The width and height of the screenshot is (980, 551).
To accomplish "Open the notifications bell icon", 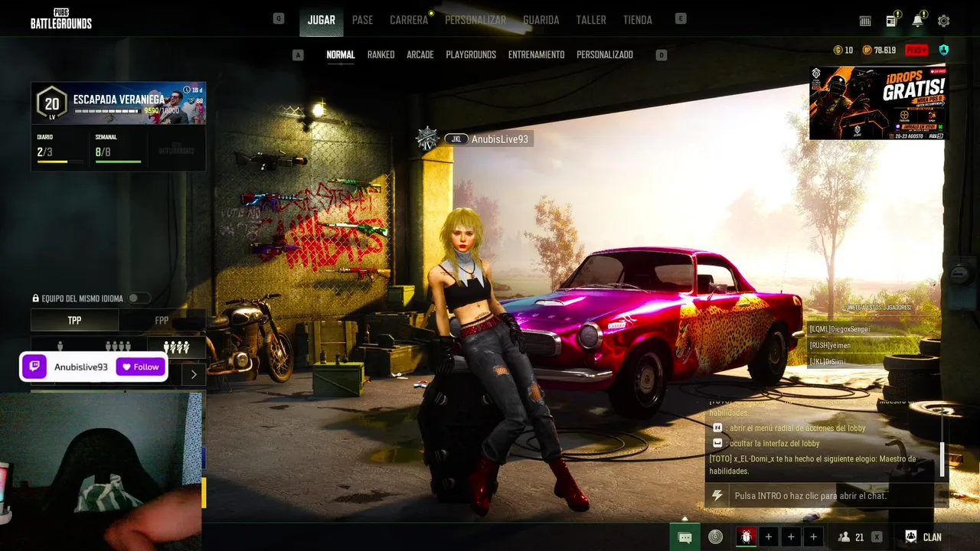I will (917, 21).
